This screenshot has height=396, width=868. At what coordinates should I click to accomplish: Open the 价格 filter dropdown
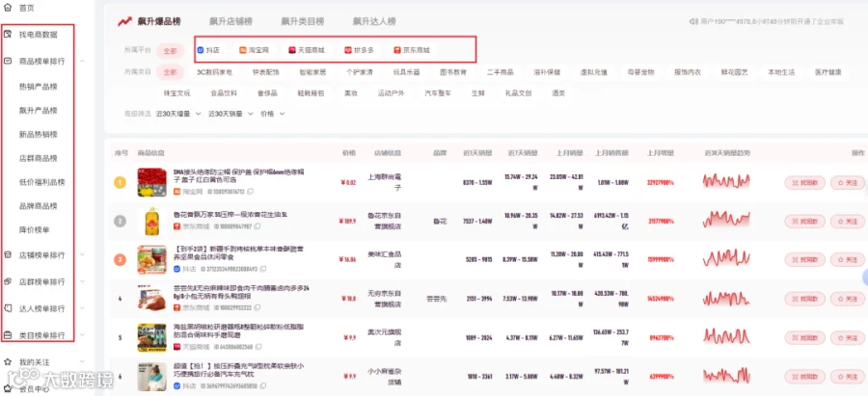click(272, 114)
